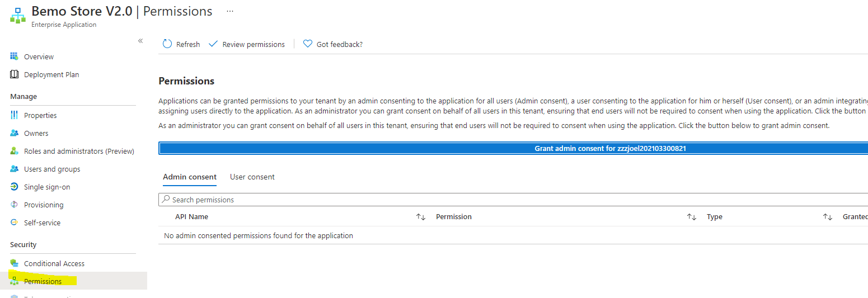
Task: Open Provisioning in the sidebar
Action: [x=44, y=205]
